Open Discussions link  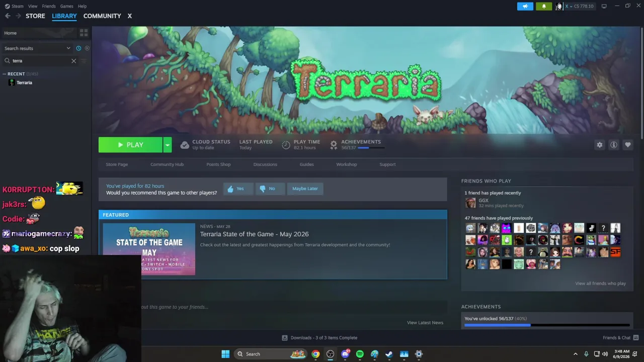(265, 164)
